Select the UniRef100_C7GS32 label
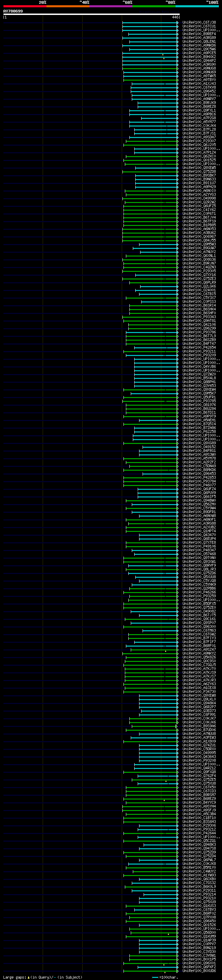Viewport: 222px width, 980px height. point(199,883)
